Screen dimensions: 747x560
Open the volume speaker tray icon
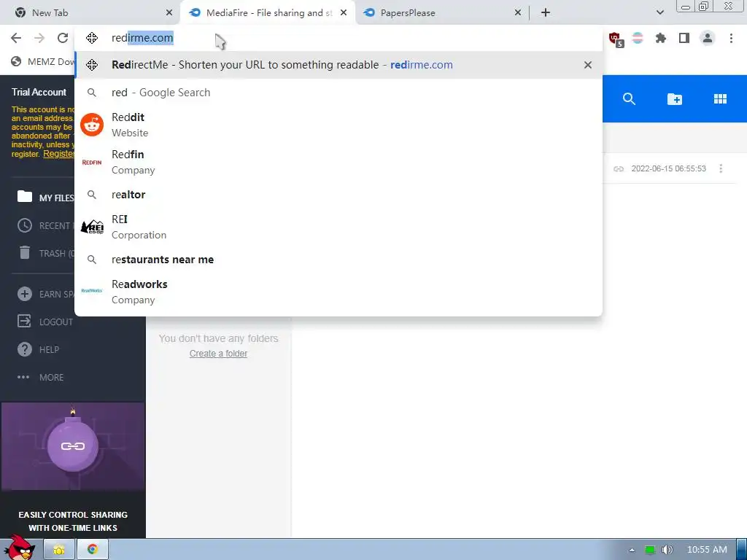(x=667, y=550)
